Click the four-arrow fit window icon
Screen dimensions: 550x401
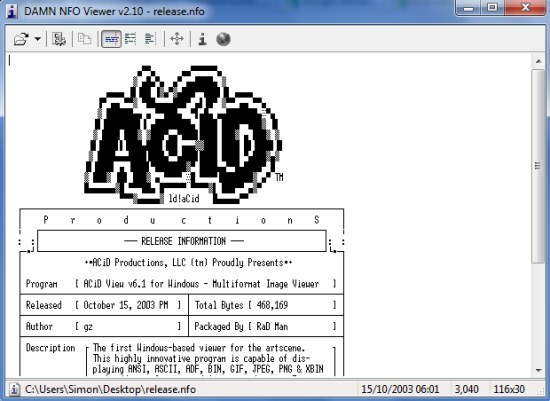tap(177, 39)
